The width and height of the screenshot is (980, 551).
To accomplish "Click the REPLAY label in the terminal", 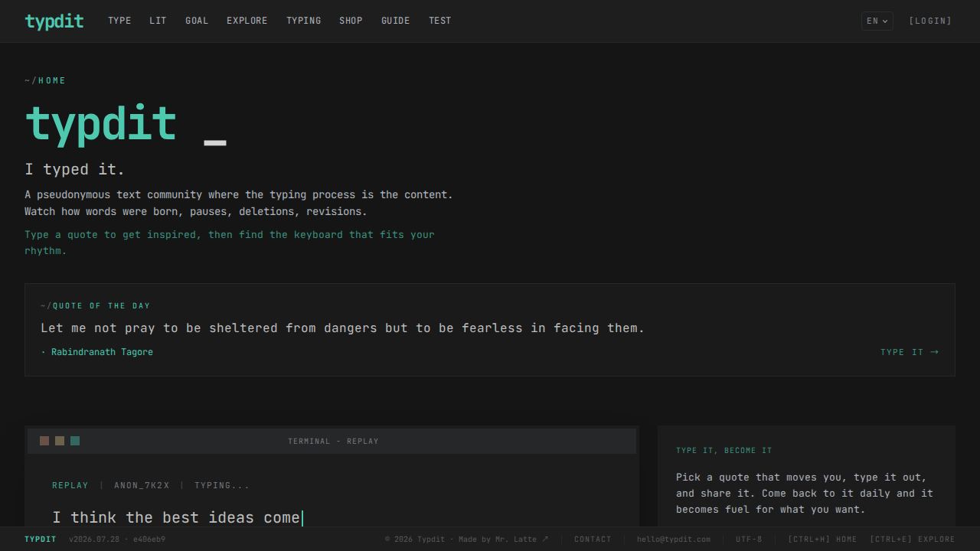I will pyautogui.click(x=70, y=485).
